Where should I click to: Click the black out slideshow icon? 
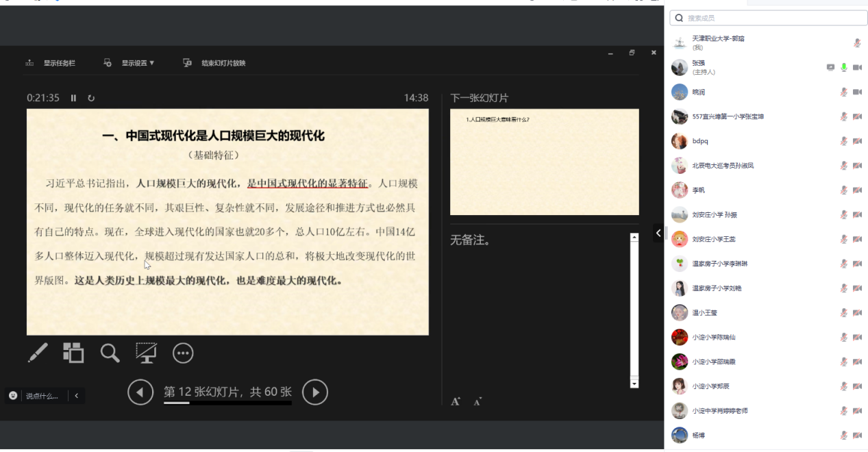click(x=146, y=353)
